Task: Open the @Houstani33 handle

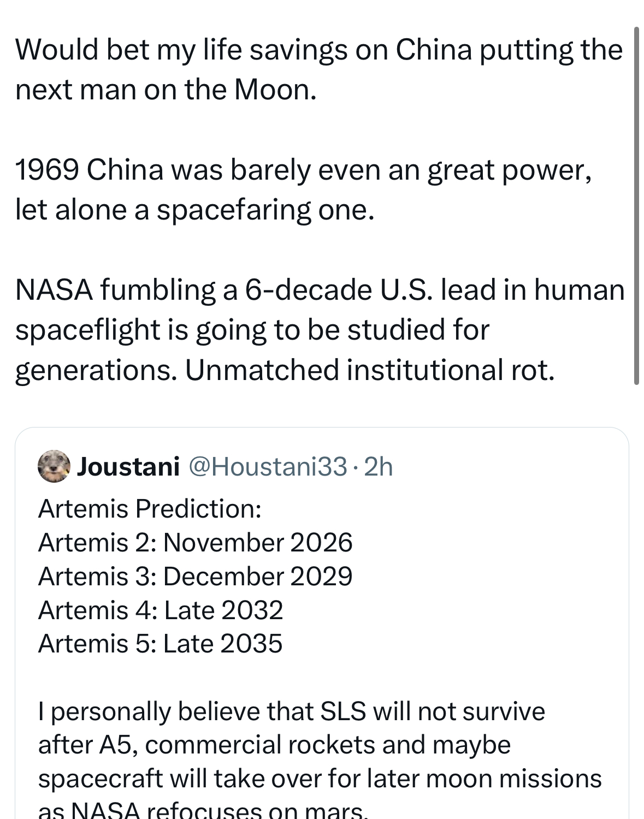Action: 268,466
